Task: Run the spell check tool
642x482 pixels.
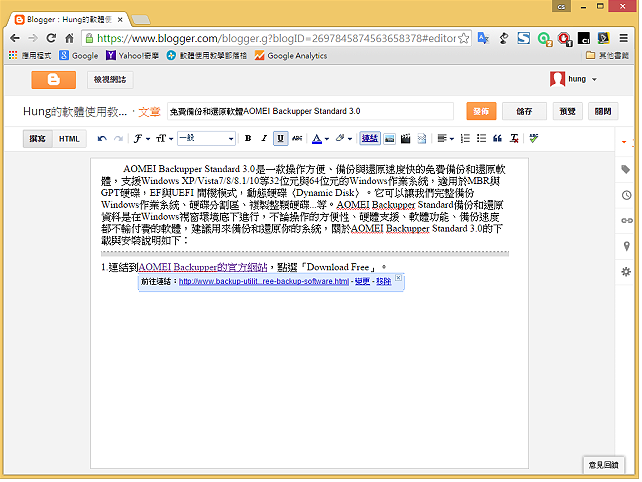Action: [x=533, y=138]
